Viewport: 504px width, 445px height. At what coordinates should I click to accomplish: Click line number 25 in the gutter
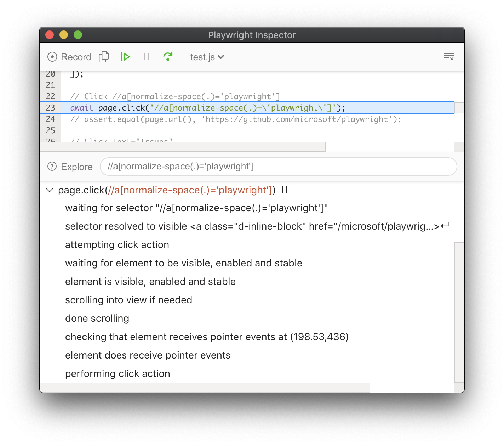click(x=51, y=130)
